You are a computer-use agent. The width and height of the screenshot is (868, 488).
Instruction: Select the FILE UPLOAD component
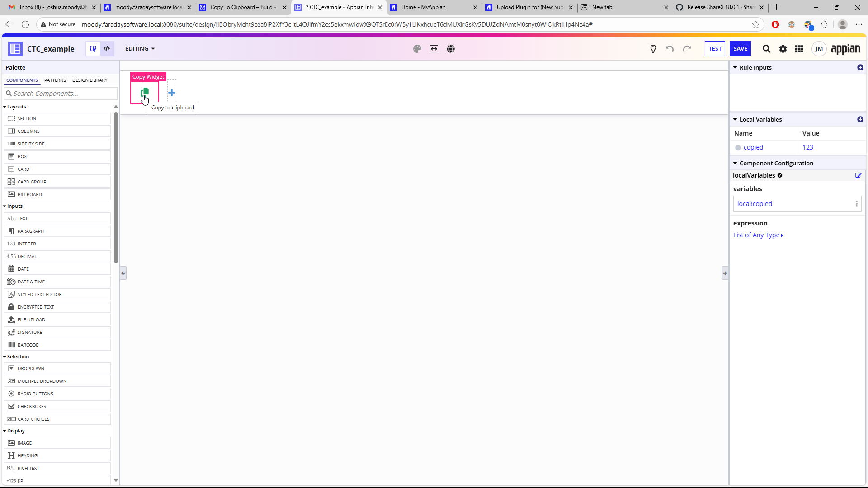coord(57,320)
